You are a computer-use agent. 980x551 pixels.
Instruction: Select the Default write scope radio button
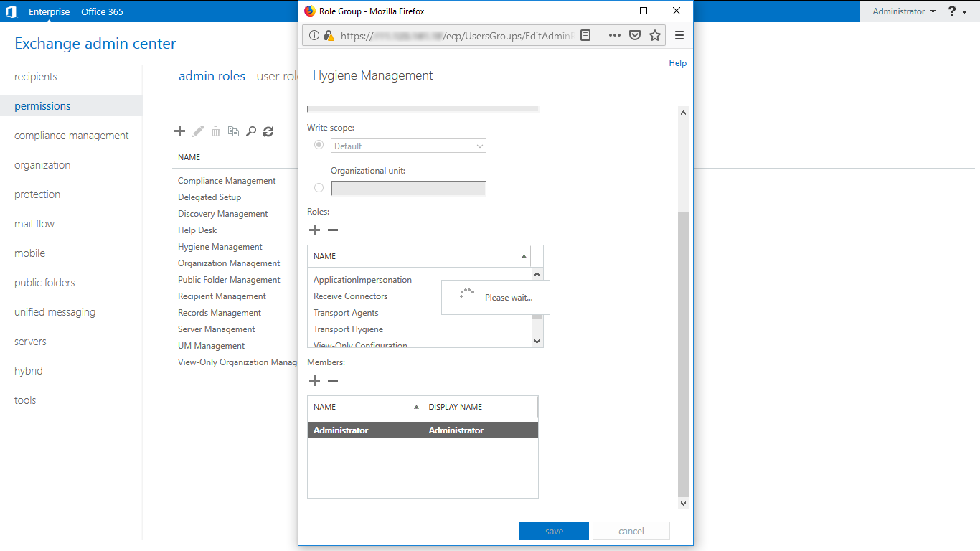tap(319, 145)
